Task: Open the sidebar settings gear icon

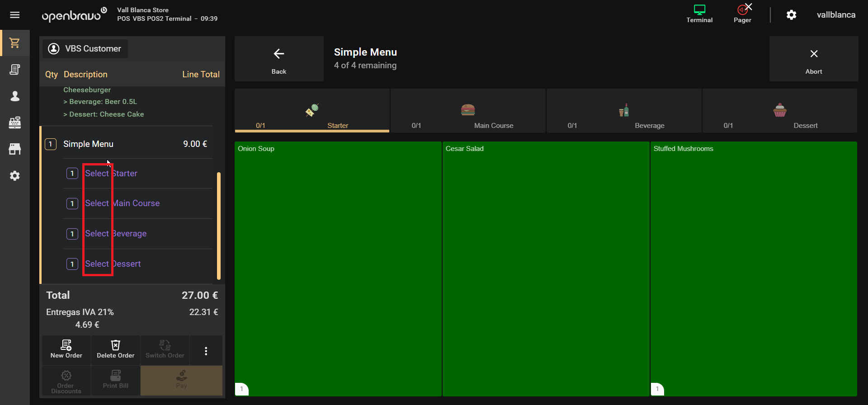Action: (x=15, y=176)
